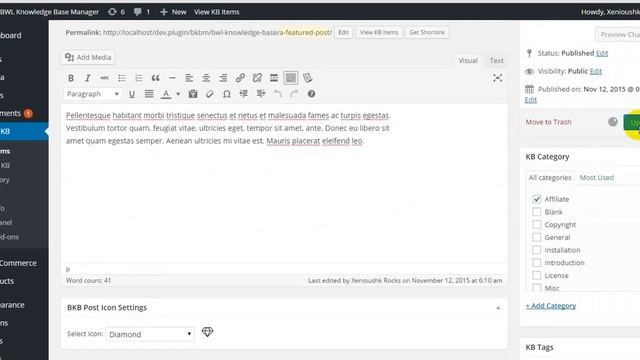Image resolution: width=640 pixels, height=360 pixels.
Task: Edit the published date
Action: (x=531, y=100)
